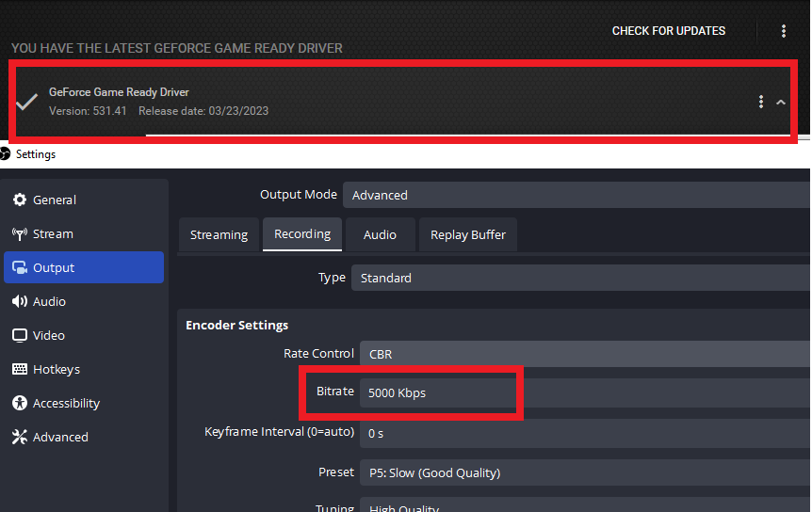Open the top-right three-dot menu in GeForce
Image resolution: width=812 pixels, height=512 pixels.
(784, 31)
